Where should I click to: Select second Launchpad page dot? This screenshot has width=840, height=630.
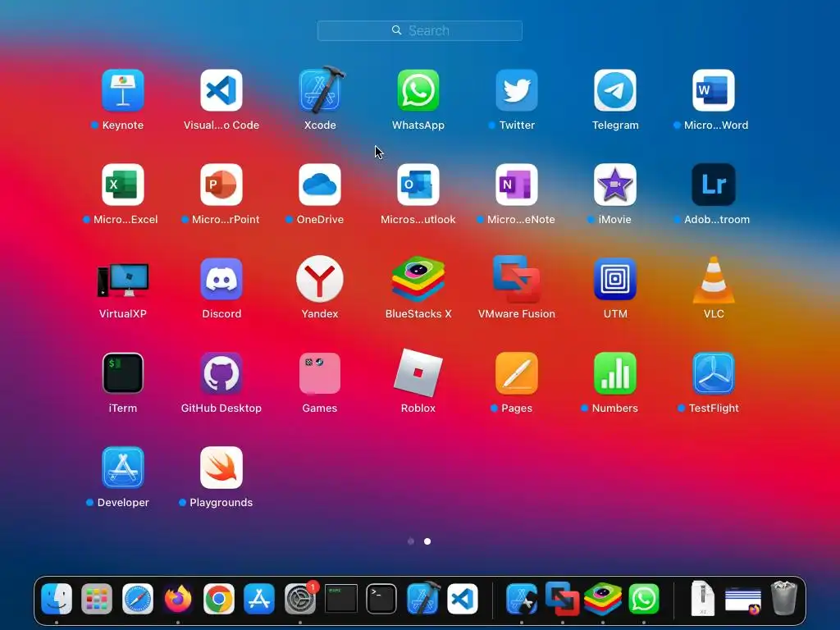427,541
